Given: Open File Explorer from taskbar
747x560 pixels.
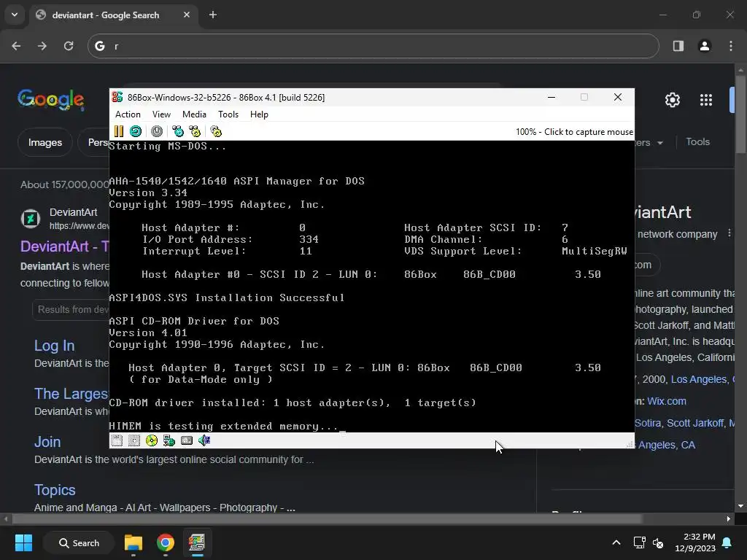Looking at the screenshot, I should click(133, 542).
